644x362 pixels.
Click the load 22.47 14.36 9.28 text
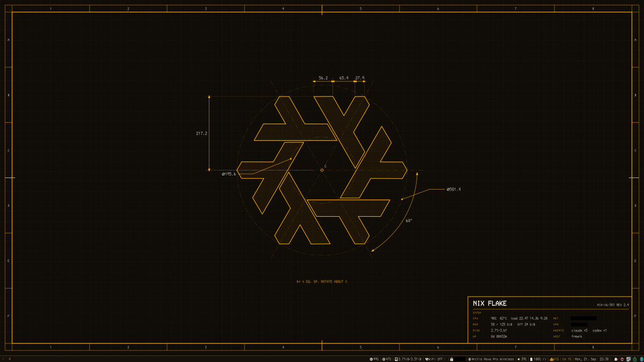[x=529, y=319]
